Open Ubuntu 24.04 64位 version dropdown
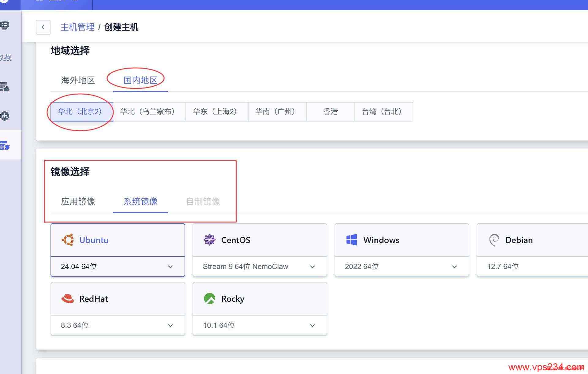This screenshot has width=588, height=374. click(118, 267)
